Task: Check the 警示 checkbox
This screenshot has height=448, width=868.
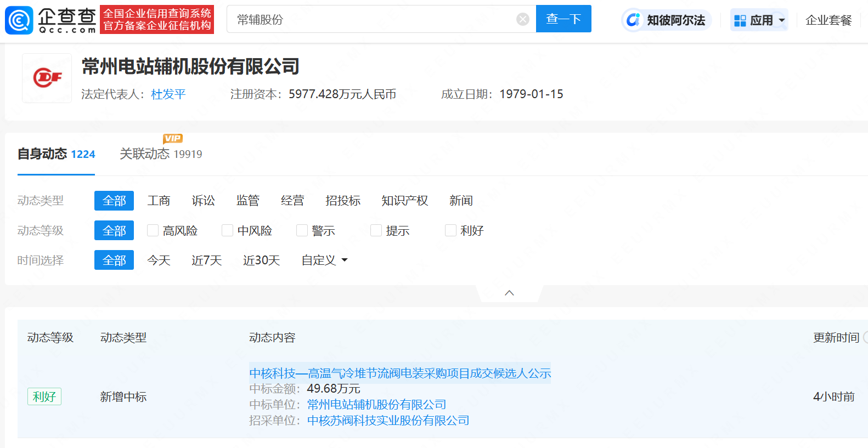Action: (x=302, y=230)
